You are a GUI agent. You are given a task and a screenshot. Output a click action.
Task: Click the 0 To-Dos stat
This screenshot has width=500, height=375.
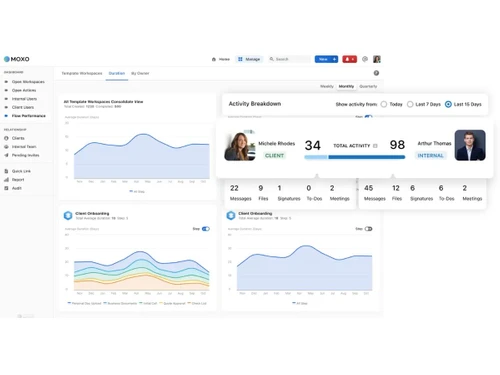coord(314,193)
